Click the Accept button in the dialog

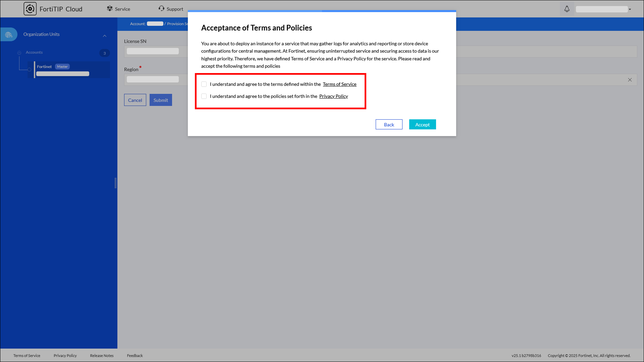point(422,124)
